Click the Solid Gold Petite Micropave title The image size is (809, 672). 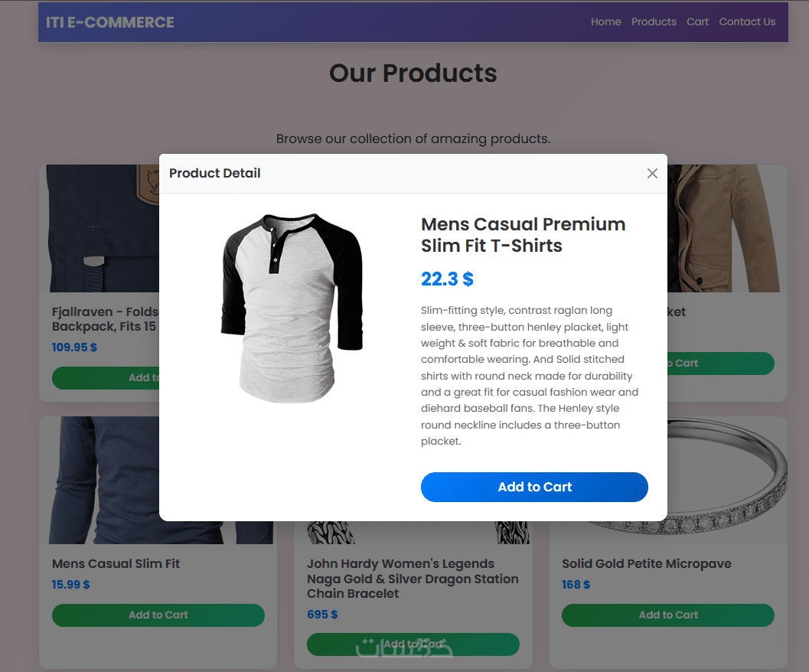pyautogui.click(x=646, y=564)
